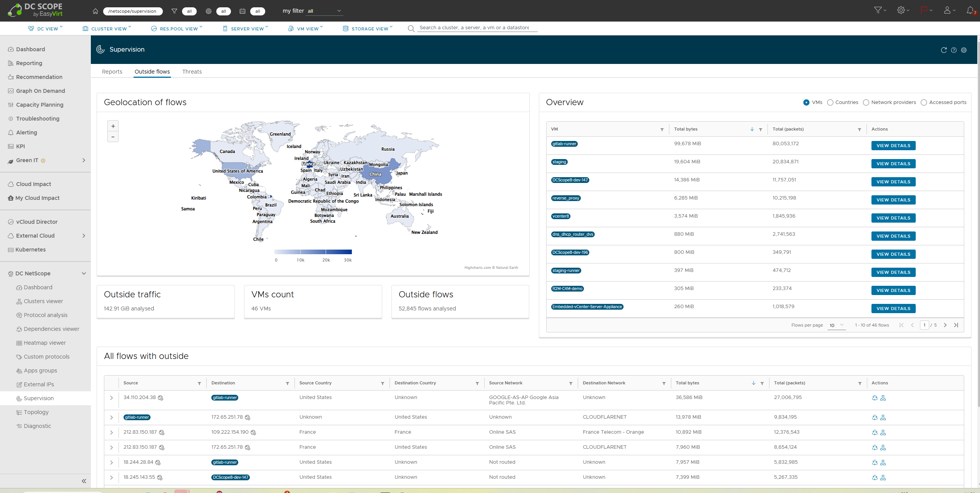Select the Countries radio button
Viewport: 980px width, 493px height.
click(x=830, y=102)
